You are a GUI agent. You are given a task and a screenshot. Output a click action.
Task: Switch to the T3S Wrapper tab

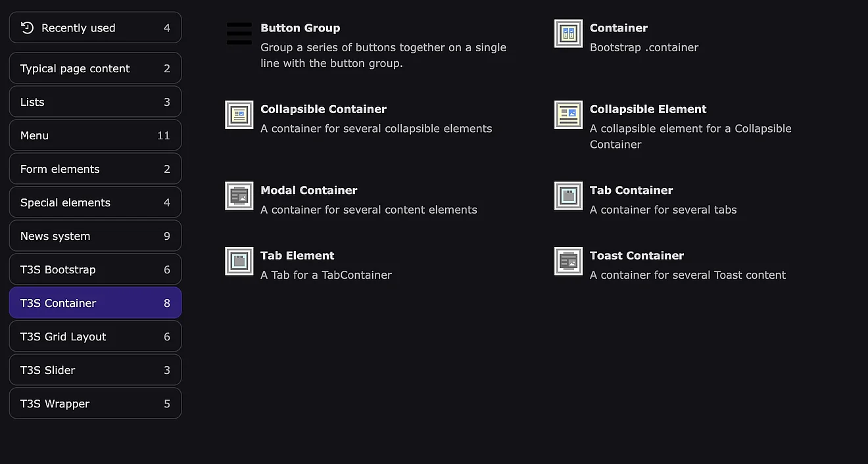95,404
